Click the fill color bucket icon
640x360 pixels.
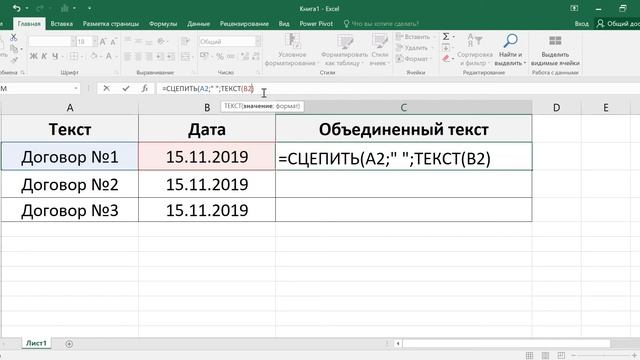[x=94, y=56]
